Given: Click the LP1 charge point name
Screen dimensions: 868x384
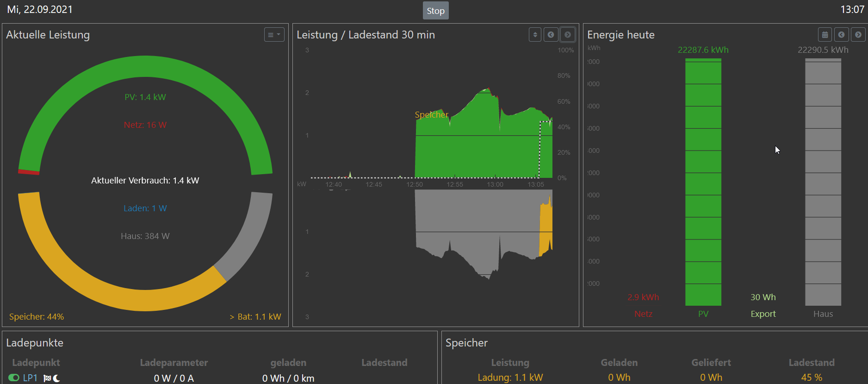Looking at the screenshot, I should point(30,378).
